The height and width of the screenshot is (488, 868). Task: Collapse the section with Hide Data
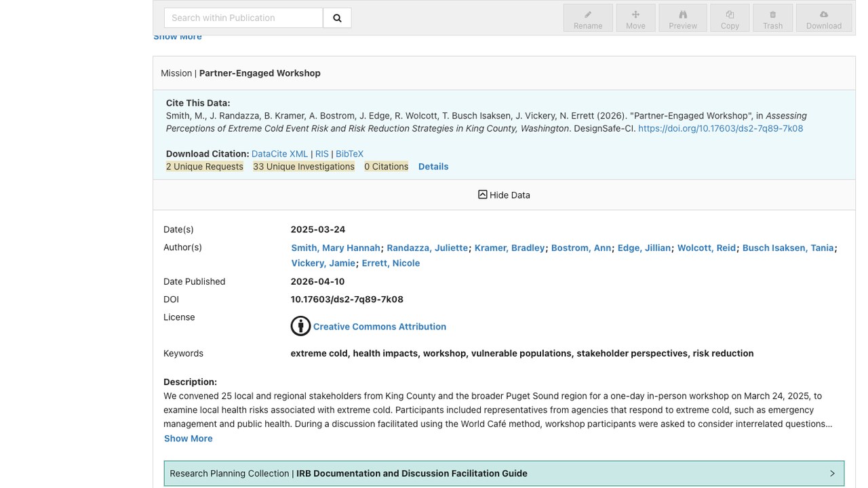coord(504,195)
